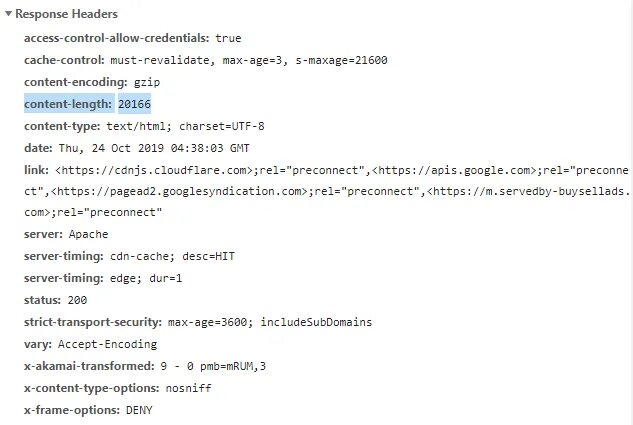Click the Response Headers title
Screen dimensions: 633x425
point(67,14)
